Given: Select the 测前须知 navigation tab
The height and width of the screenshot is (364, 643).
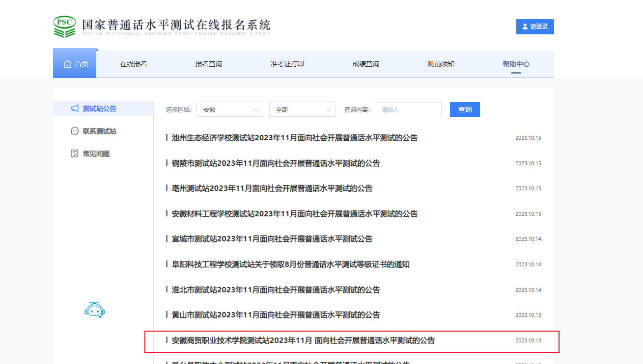Looking at the screenshot, I should click(441, 64).
